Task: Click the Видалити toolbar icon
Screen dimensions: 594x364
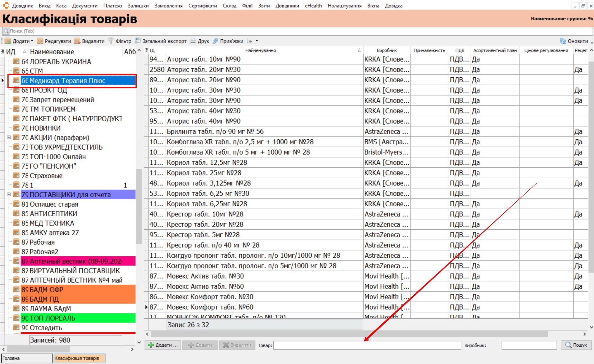Action: coord(77,41)
